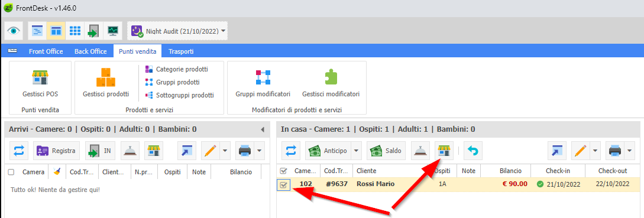644x218 pixels.
Task: Click the blue undo arrow icon
Action: [x=473, y=151]
